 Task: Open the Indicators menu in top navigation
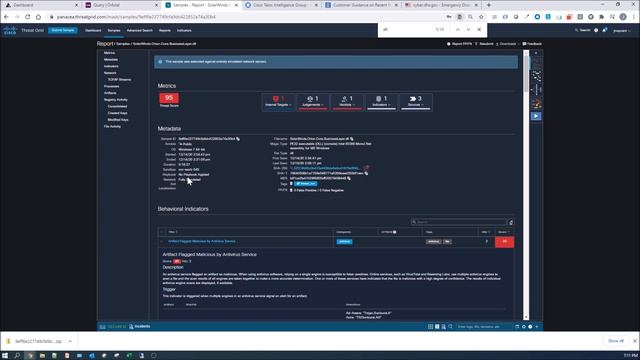[x=184, y=31]
